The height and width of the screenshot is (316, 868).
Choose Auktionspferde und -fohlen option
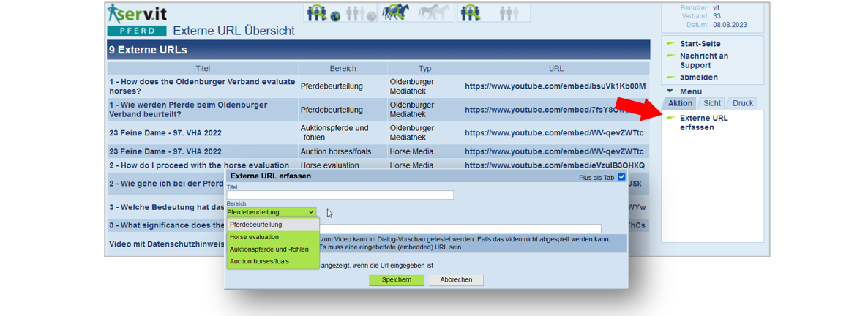[273, 249]
